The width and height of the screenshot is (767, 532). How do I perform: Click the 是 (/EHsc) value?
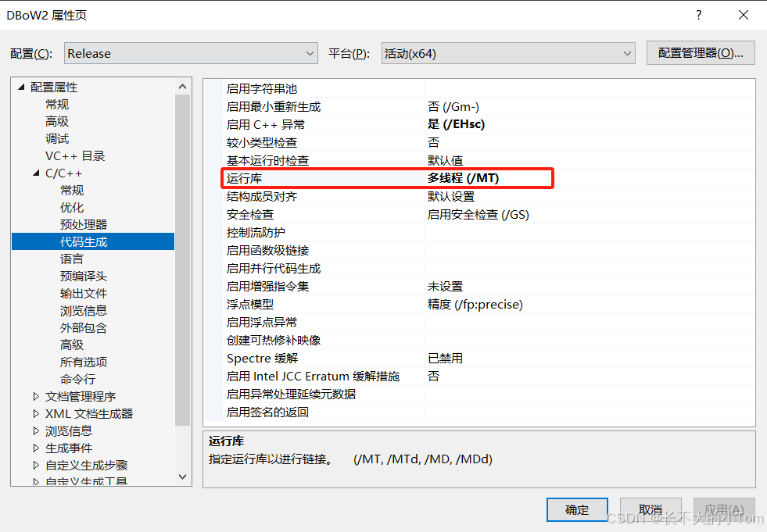(x=456, y=124)
